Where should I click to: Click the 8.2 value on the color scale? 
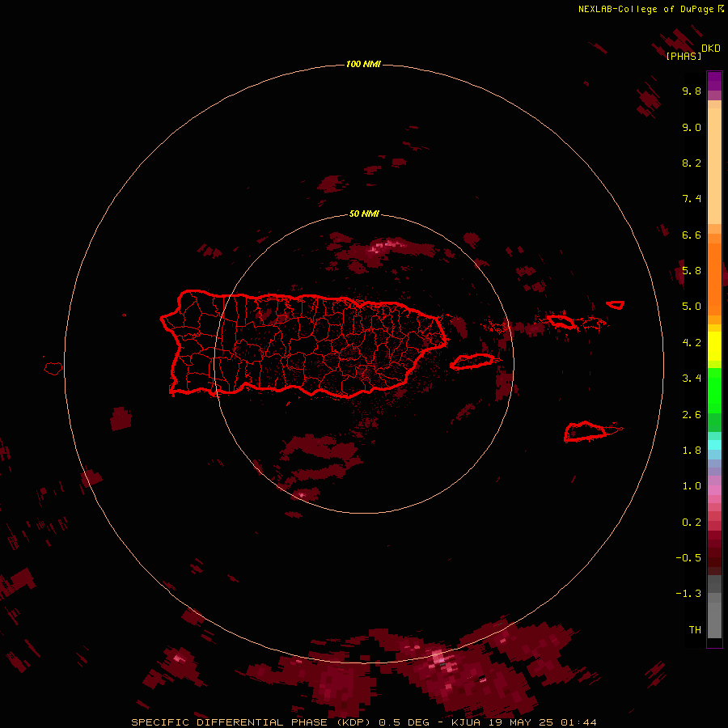point(692,163)
